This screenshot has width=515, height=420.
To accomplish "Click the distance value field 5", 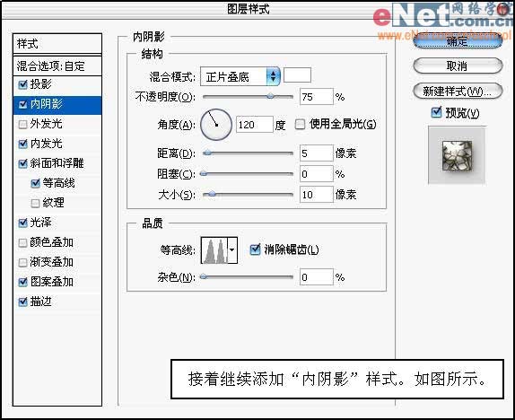I will (317, 153).
